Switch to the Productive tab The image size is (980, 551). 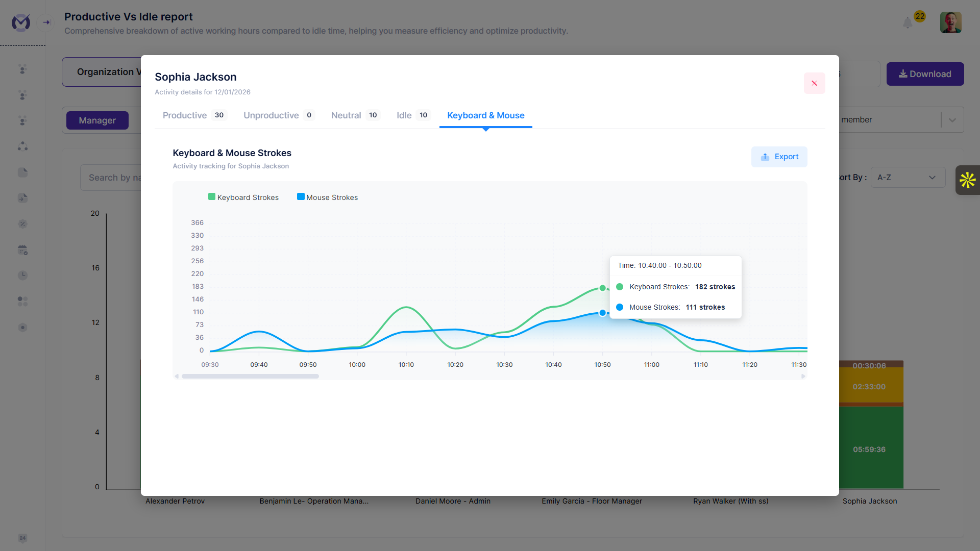185,115
